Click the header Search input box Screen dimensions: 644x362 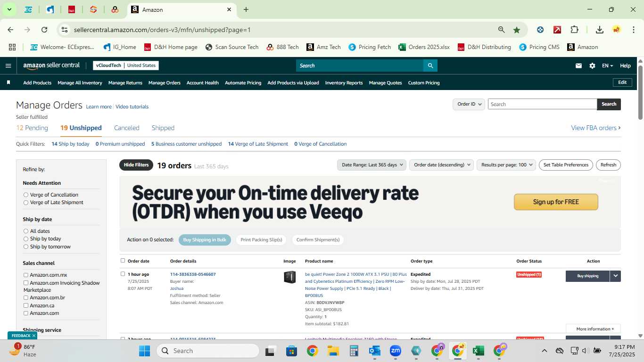point(359,66)
